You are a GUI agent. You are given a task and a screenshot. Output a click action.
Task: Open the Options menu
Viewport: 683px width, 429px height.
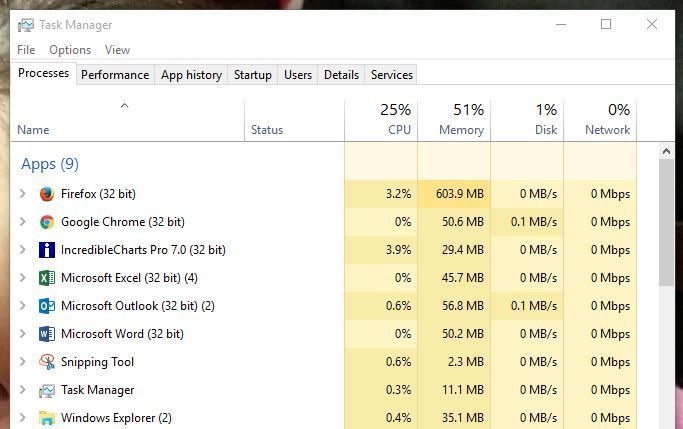pyautogui.click(x=70, y=50)
